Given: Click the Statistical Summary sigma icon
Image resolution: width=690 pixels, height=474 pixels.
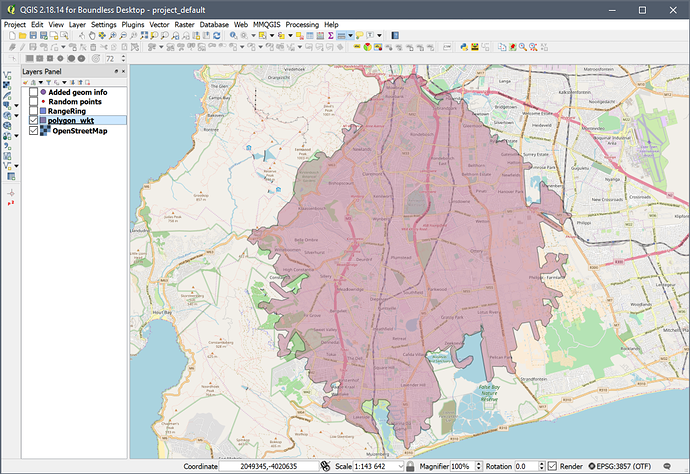Looking at the screenshot, I should coord(330,36).
